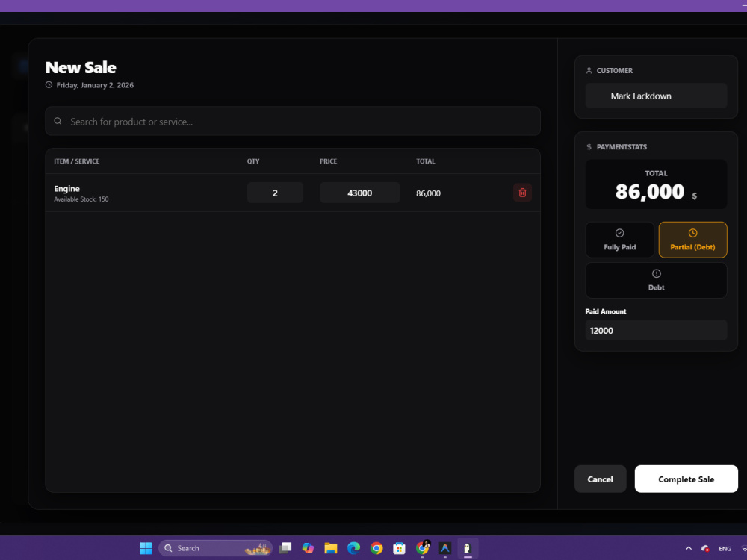747x560 pixels.
Task: Click the cloud sync tray icon
Action: (x=705, y=548)
